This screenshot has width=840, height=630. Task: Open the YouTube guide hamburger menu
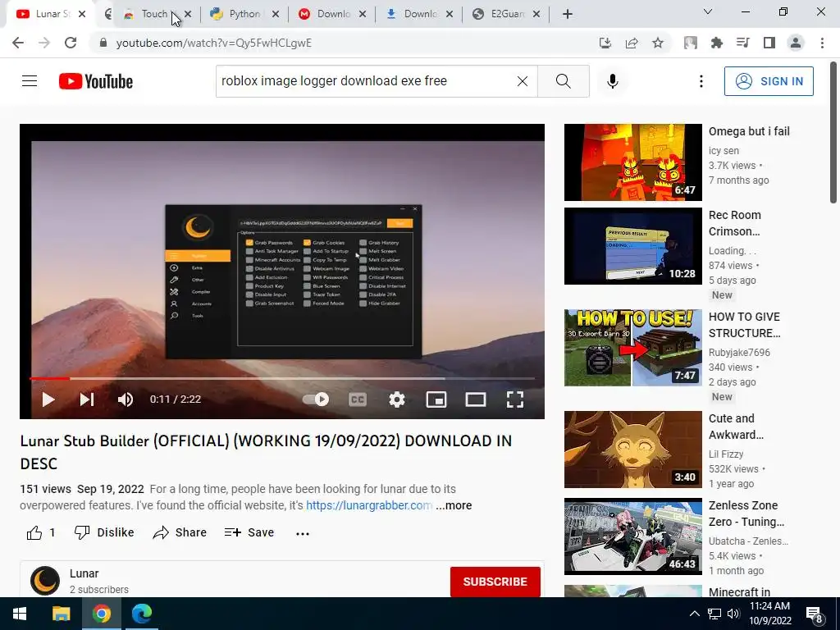(x=30, y=81)
